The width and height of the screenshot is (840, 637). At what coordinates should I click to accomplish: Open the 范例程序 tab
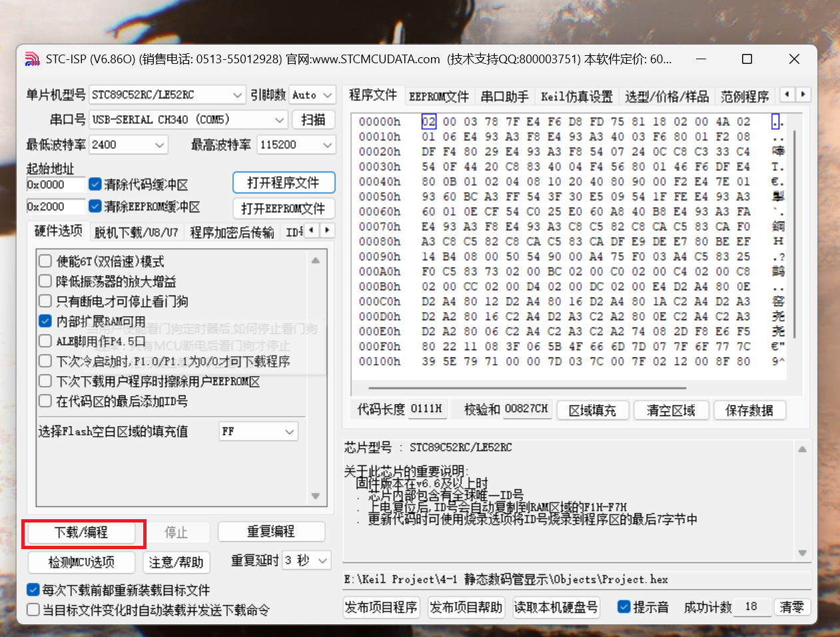[745, 97]
